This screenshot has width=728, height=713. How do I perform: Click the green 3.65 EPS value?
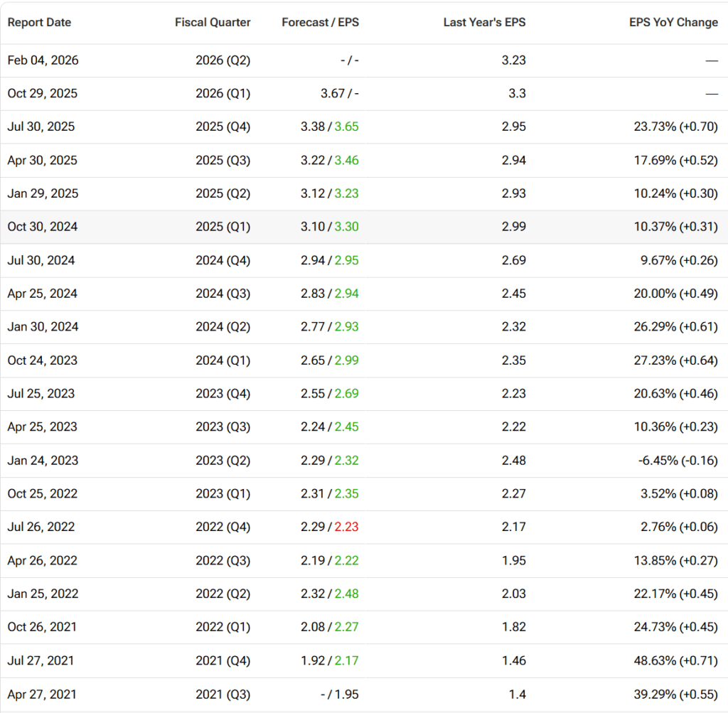point(346,127)
